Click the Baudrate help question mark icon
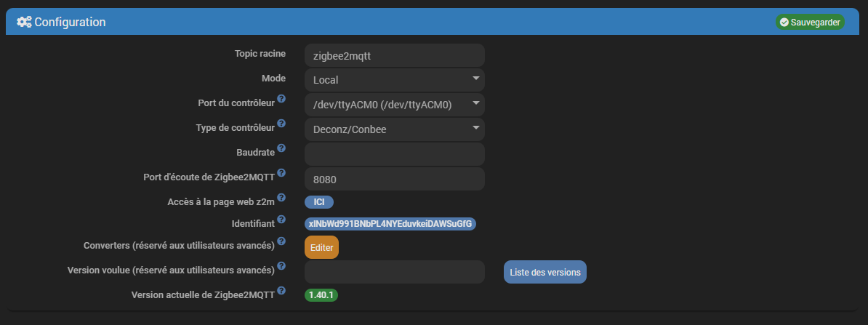The image size is (868, 325). 281,148
